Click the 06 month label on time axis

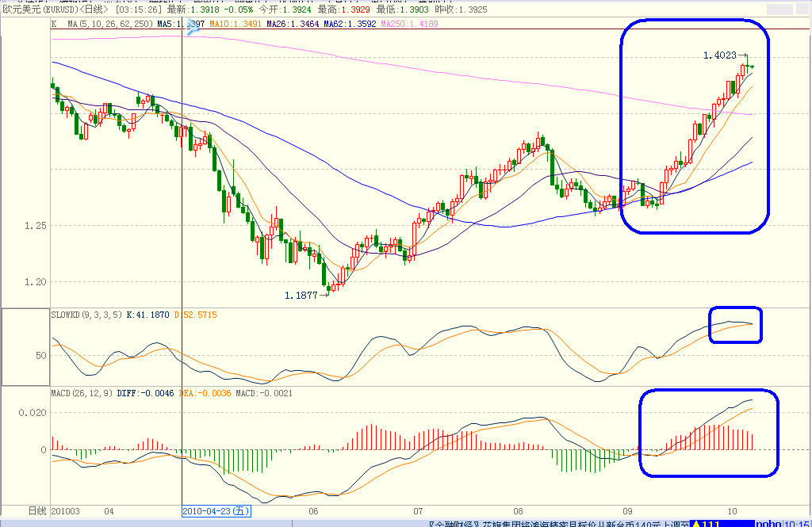pos(313,511)
